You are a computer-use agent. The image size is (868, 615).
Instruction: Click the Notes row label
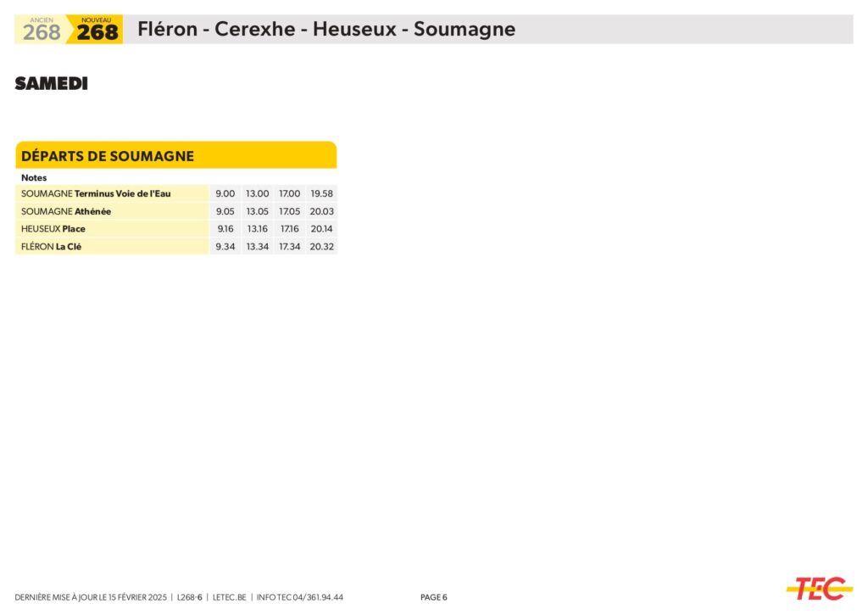pos(34,178)
